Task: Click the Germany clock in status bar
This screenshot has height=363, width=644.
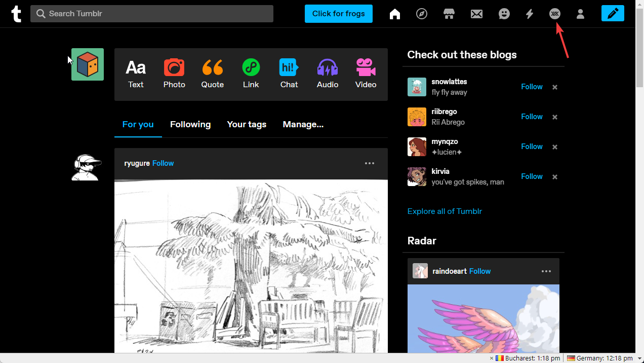Action: 600,358
